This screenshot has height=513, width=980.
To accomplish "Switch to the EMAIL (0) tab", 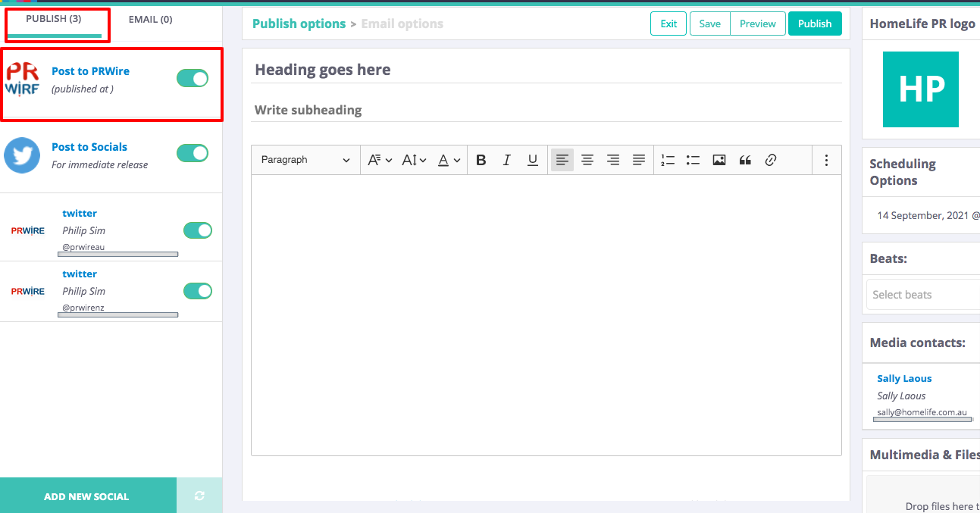I will (x=150, y=19).
